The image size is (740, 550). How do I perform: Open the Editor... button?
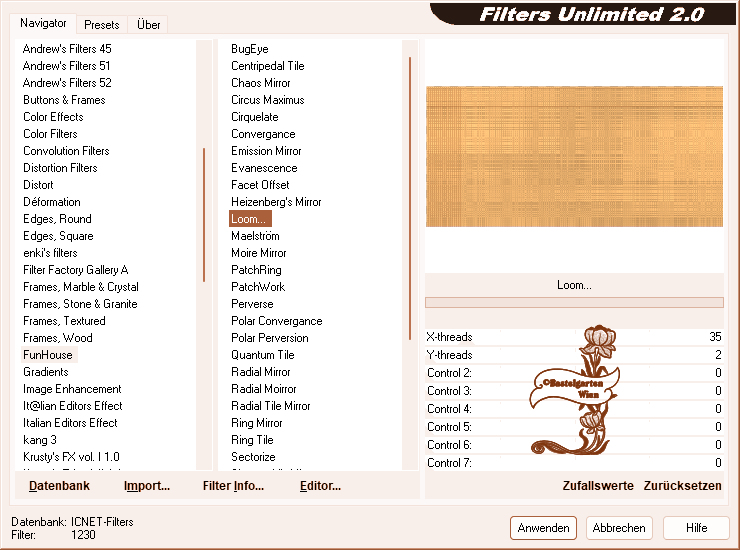tap(320, 486)
